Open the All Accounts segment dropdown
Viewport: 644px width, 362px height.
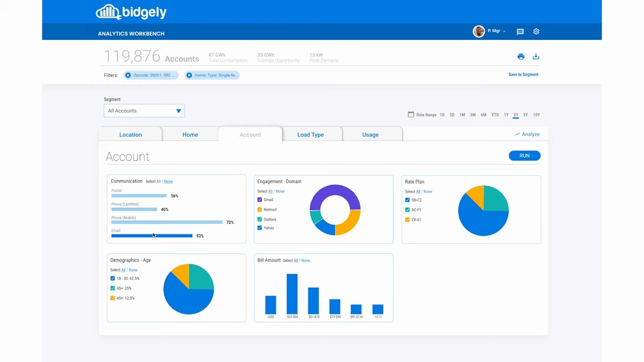click(144, 111)
